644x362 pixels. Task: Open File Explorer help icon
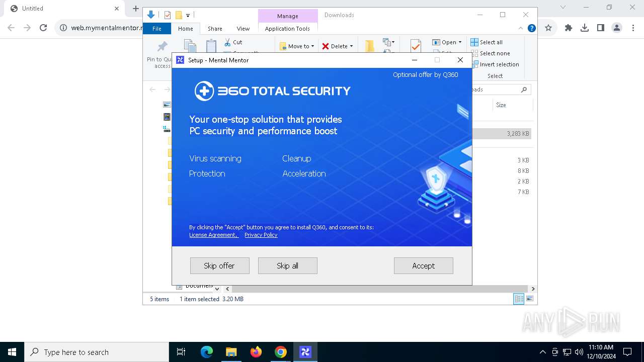531,28
